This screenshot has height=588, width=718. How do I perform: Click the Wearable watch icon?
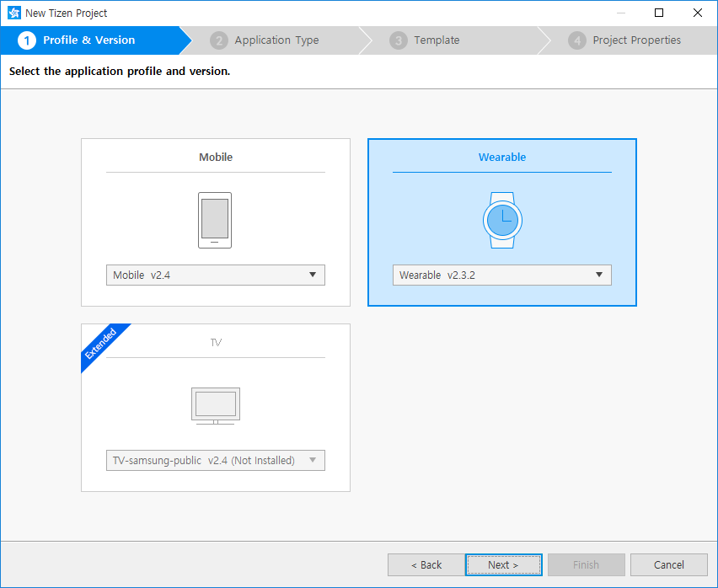coord(502,220)
